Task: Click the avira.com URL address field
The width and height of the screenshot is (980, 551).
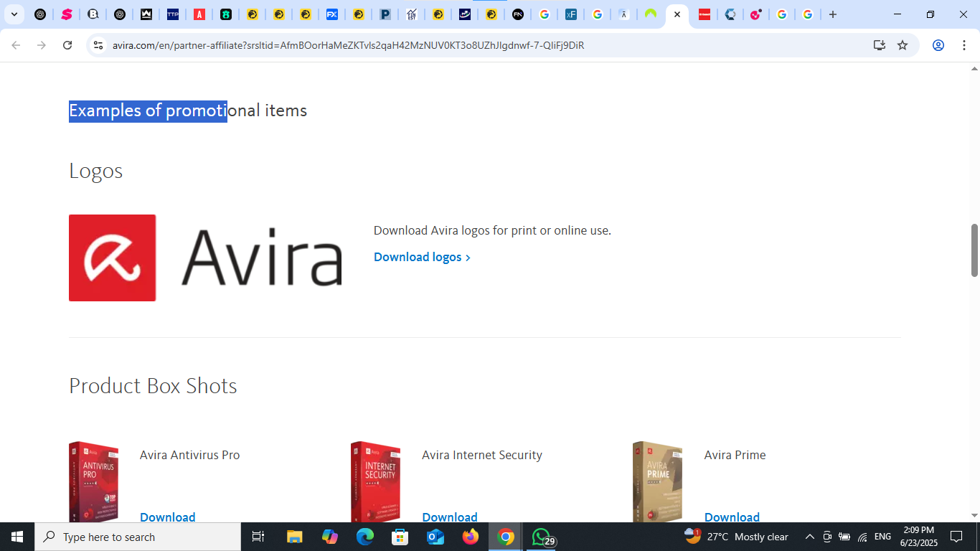Action: click(x=348, y=45)
